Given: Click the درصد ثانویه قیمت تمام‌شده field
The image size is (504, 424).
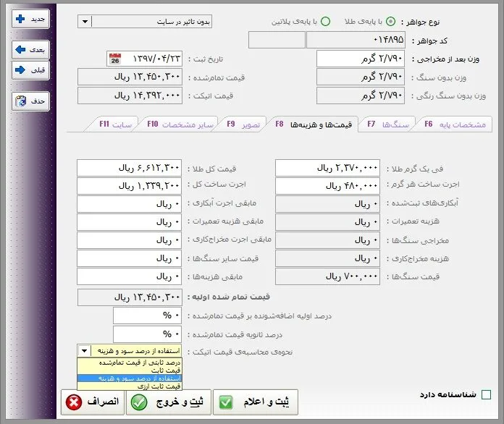Looking at the screenshot, I should click(147, 334).
